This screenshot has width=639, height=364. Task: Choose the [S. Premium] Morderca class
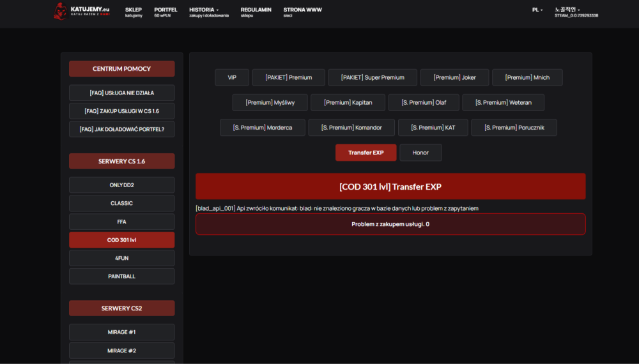tap(263, 128)
